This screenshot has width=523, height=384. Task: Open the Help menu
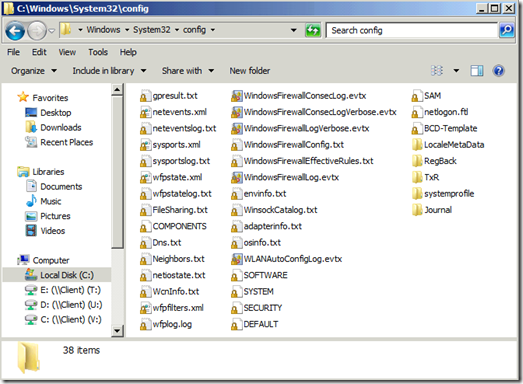pos(128,52)
